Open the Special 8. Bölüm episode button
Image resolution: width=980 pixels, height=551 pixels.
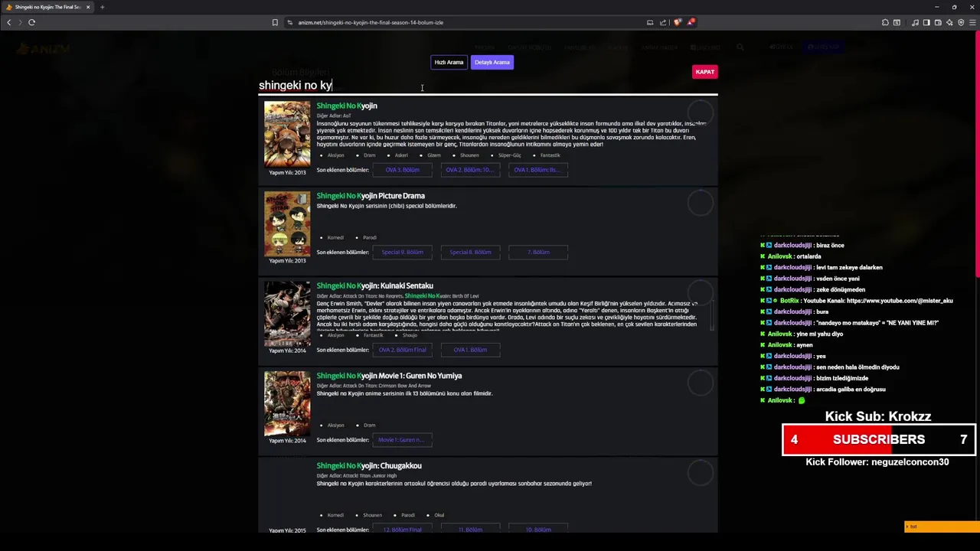coord(470,252)
